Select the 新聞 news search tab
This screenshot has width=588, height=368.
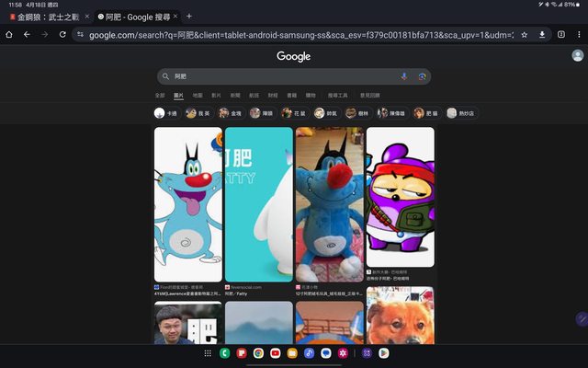pyautogui.click(x=235, y=95)
